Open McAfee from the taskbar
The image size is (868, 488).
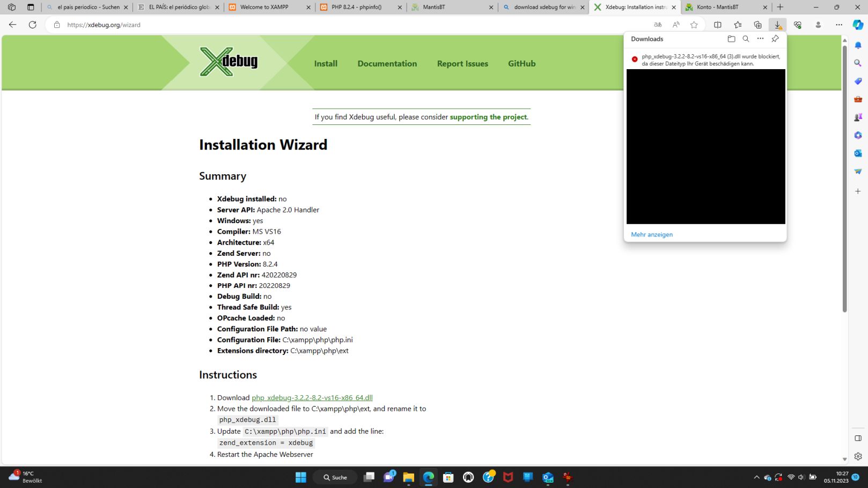[x=508, y=477]
